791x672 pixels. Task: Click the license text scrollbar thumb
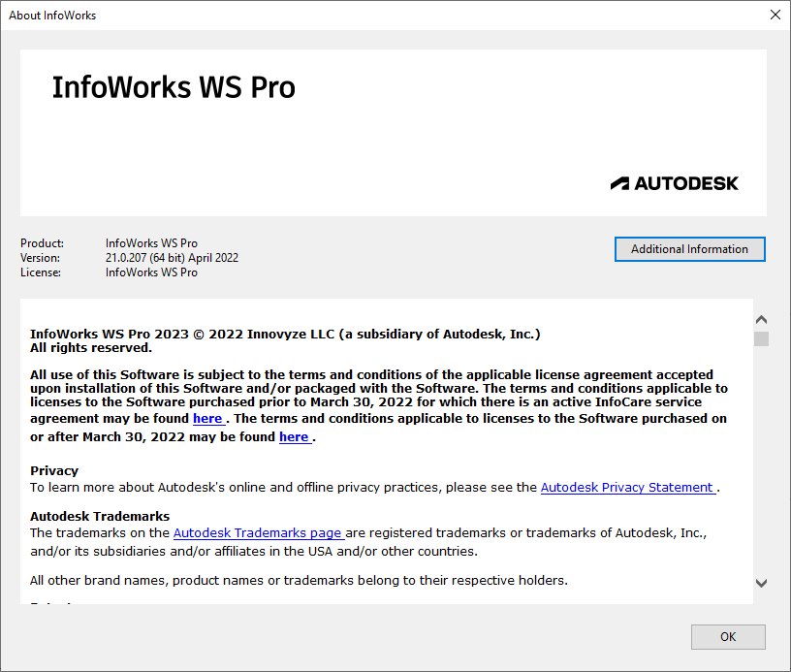coord(761,338)
